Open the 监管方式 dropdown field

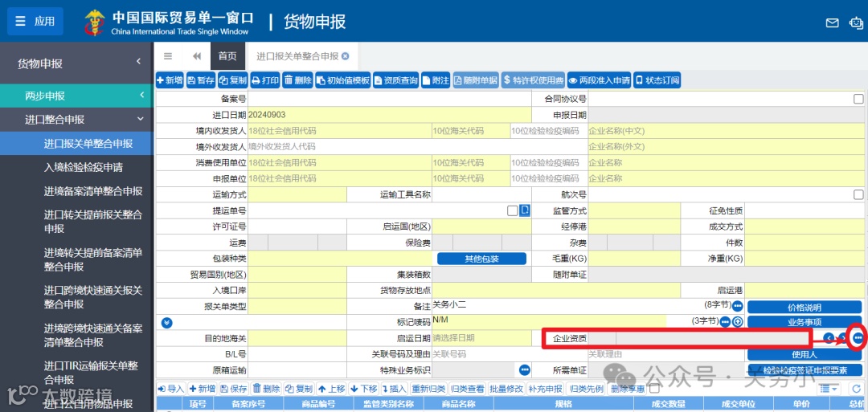click(x=634, y=210)
